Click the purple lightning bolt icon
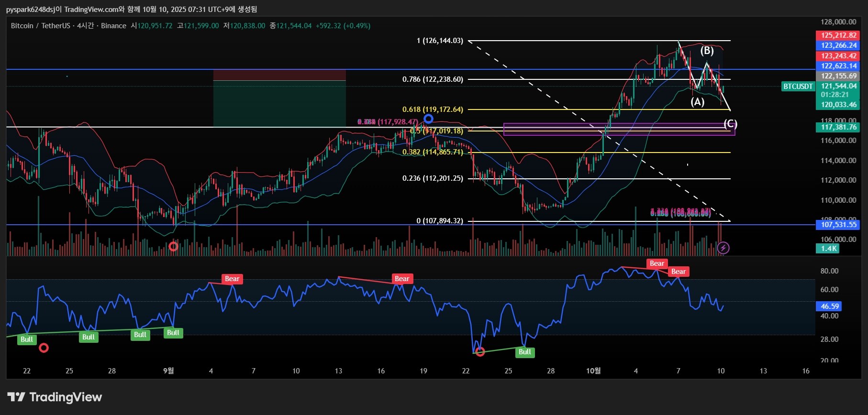The image size is (868, 415). [x=723, y=248]
